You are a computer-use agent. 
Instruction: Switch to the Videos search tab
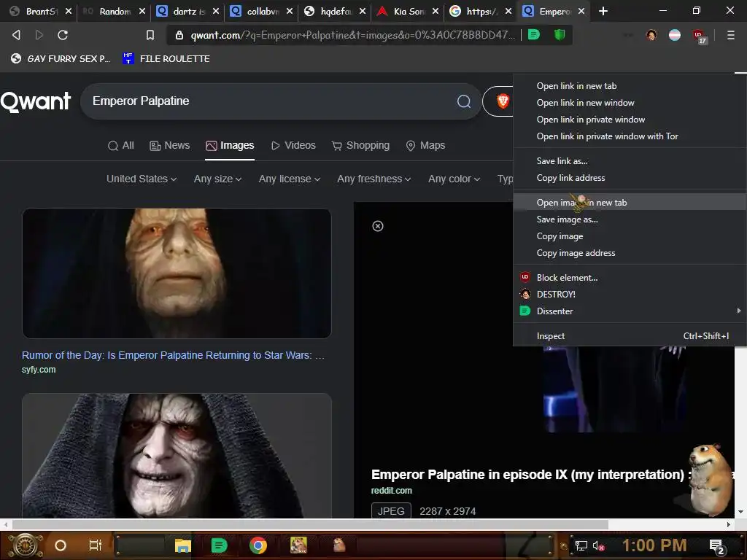click(x=293, y=146)
